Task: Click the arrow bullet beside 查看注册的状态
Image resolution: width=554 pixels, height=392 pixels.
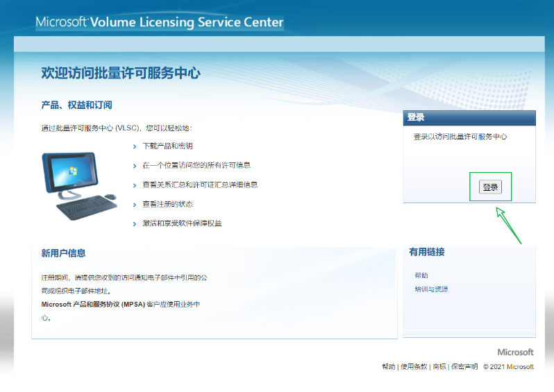Action: tap(135, 205)
